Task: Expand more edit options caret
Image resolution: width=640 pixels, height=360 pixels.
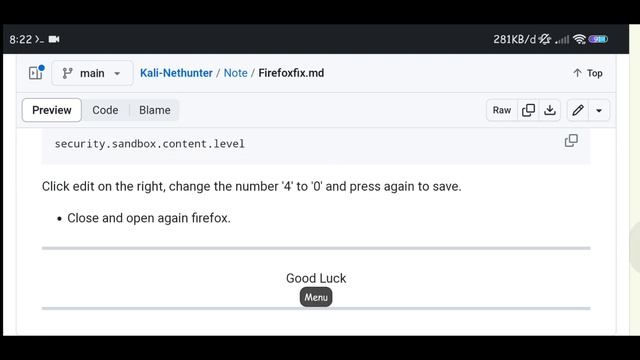Action: [599, 110]
